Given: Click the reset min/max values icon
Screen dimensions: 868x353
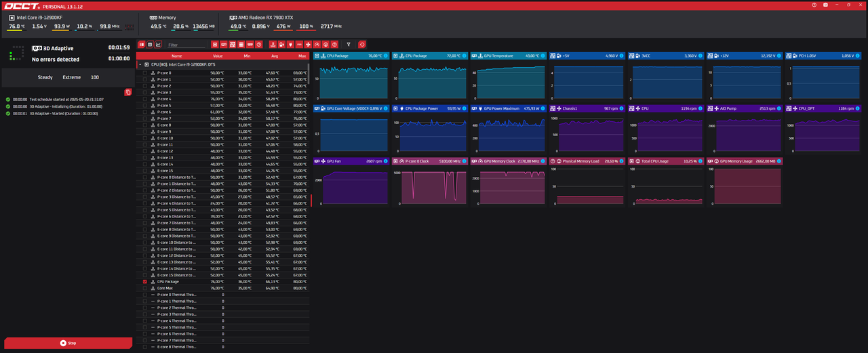Looking at the screenshot, I should click(362, 45).
